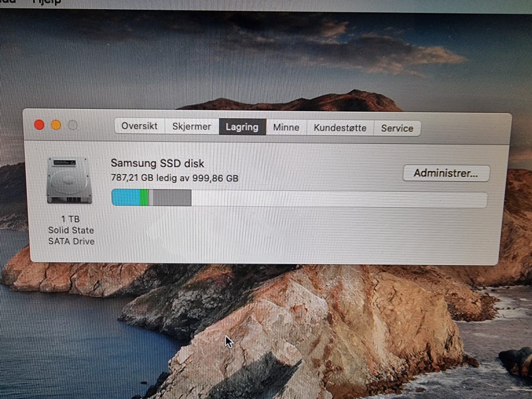
Task: Open the Kundestøtte tab
Action: [x=340, y=128]
